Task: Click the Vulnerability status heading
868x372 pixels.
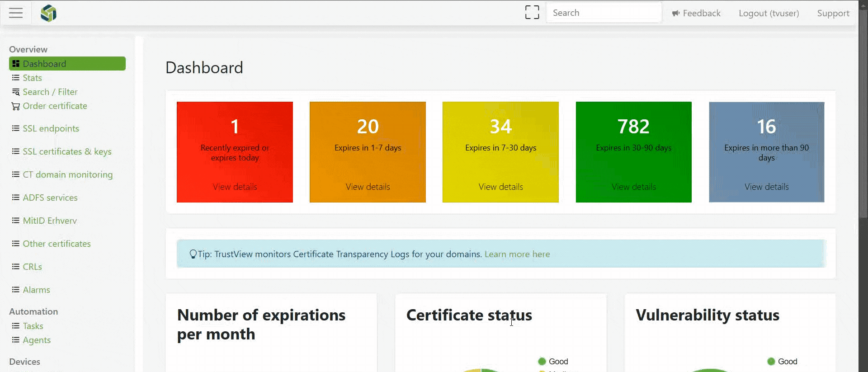Action: coord(708,315)
